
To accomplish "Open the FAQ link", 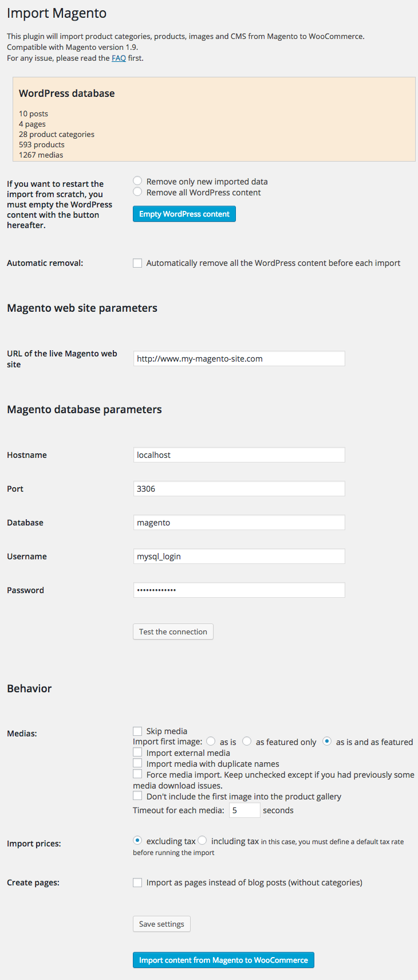I will (x=119, y=58).
